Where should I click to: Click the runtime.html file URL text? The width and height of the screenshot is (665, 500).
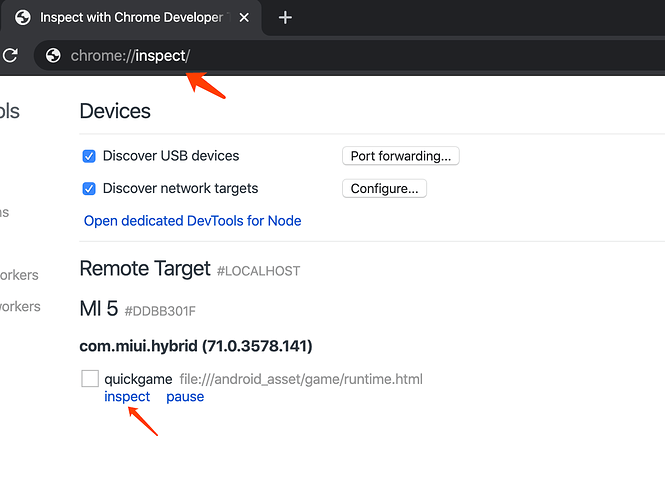[301, 379]
